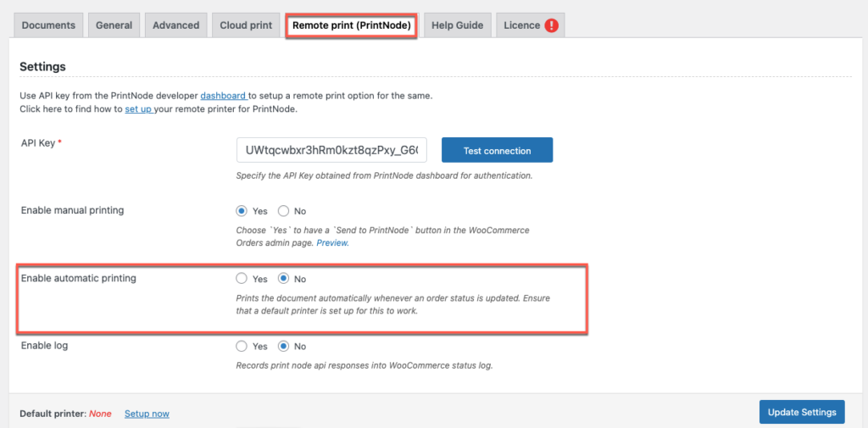Set Enable automatic printing to Yes
Viewport: 868px width, 428px height.
pyautogui.click(x=241, y=279)
